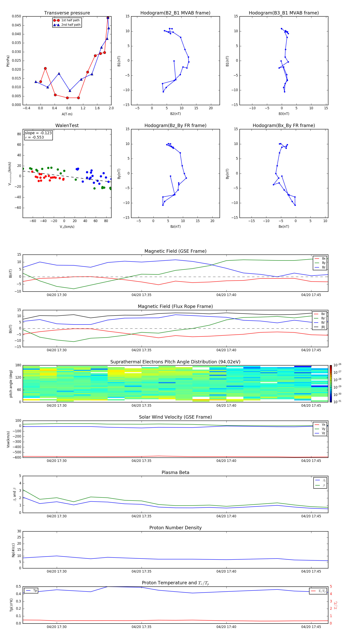Click the 'Hodogram(B3_B1 MVAB frame)' title
The height and width of the screenshot is (644, 351).
pos(284,13)
